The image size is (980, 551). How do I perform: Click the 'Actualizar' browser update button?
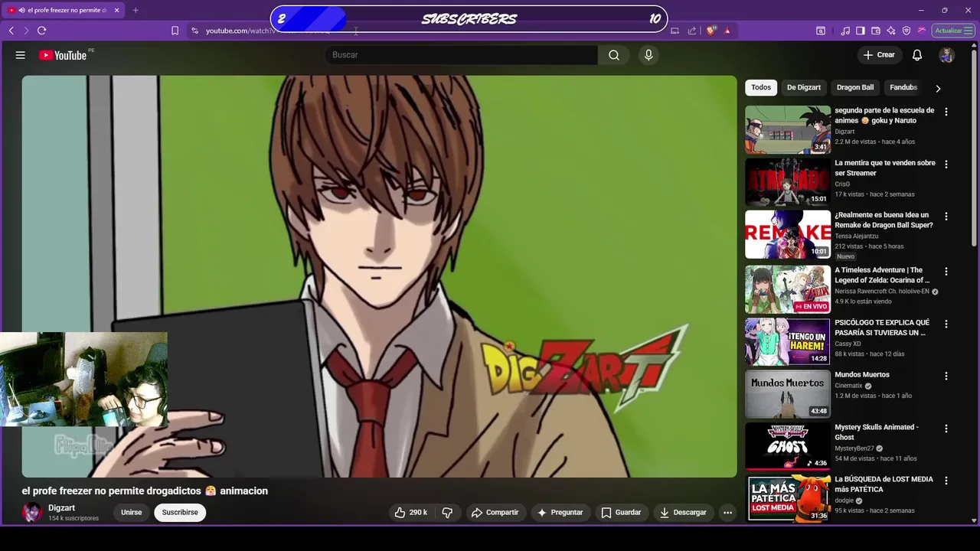point(953,31)
